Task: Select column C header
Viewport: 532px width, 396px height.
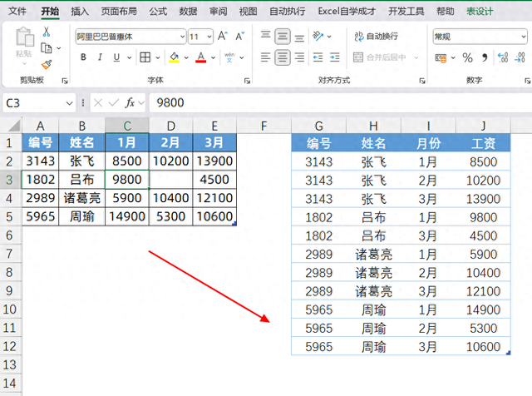Action: [127, 126]
